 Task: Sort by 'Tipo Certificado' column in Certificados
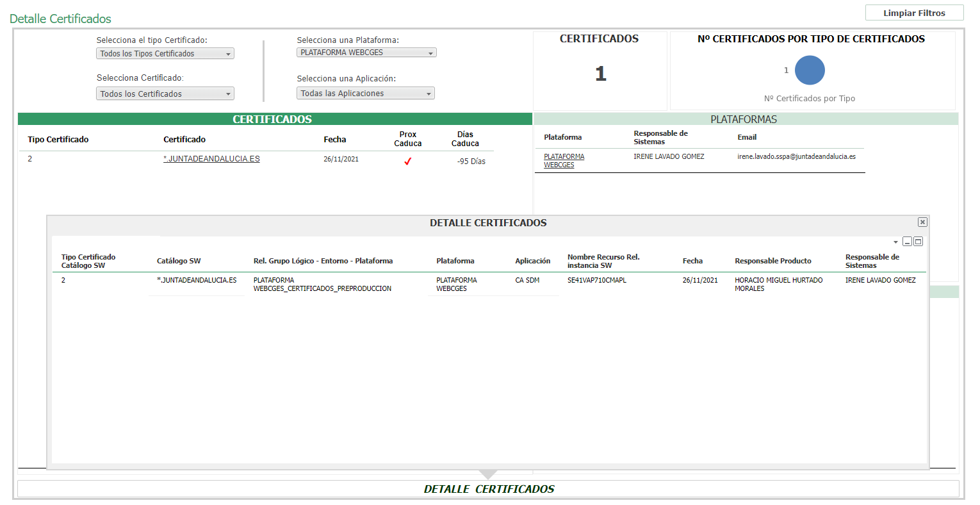pos(58,139)
